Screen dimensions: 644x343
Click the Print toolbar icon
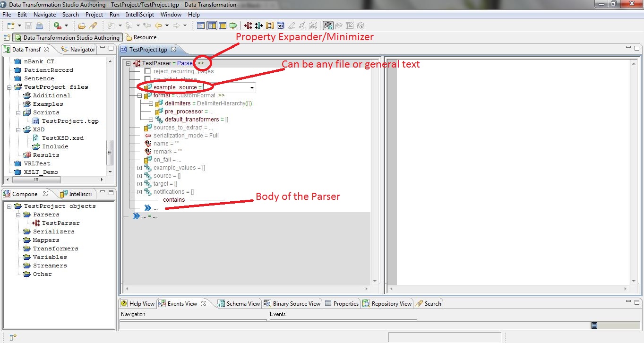[40, 26]
